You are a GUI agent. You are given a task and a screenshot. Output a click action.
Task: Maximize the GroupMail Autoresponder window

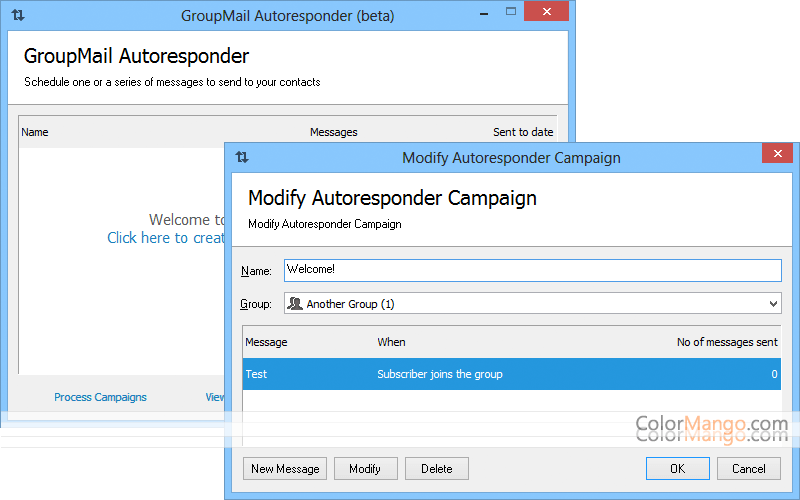click(511, 12)
